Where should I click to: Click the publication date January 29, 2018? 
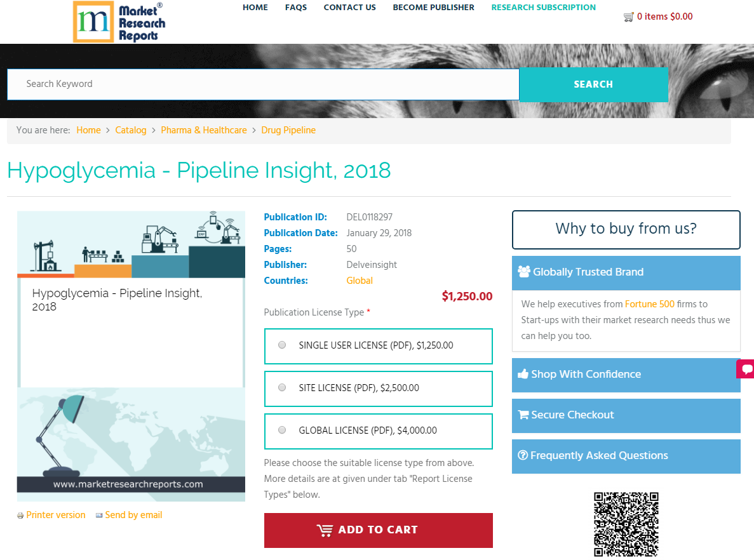379,233
